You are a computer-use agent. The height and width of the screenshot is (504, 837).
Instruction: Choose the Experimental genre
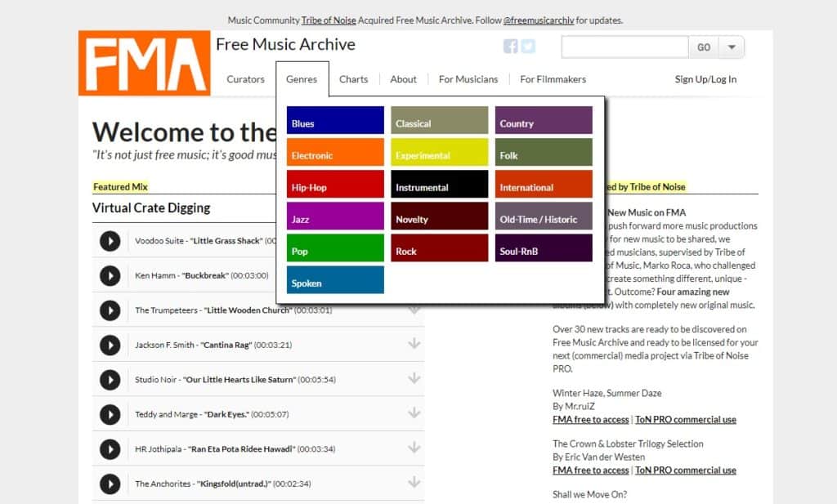(x=439, y=152)
